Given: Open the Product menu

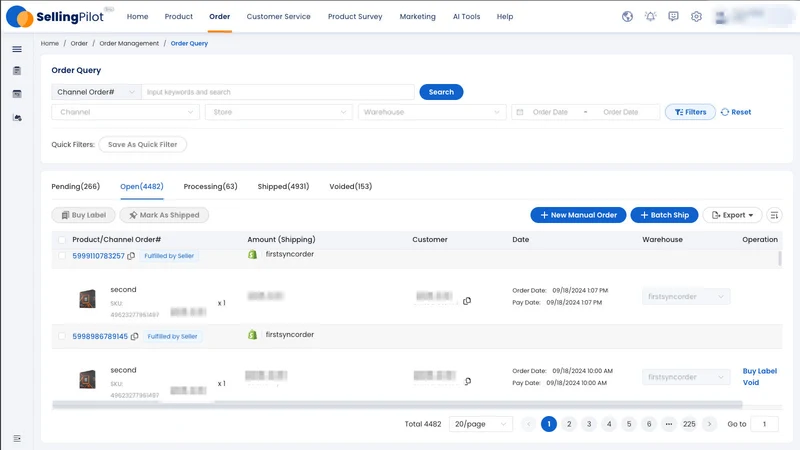Looking at the screenshot, I should click(179, 16).
